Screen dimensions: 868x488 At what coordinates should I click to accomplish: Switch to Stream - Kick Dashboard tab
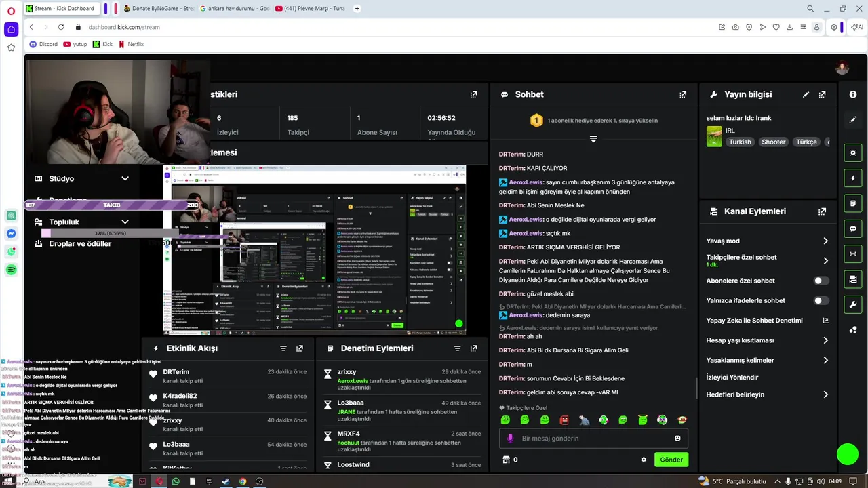pos(62,9)
